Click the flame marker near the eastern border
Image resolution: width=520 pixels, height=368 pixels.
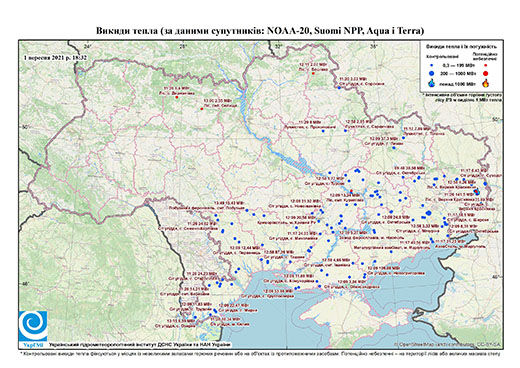click(x=477, y=191)
